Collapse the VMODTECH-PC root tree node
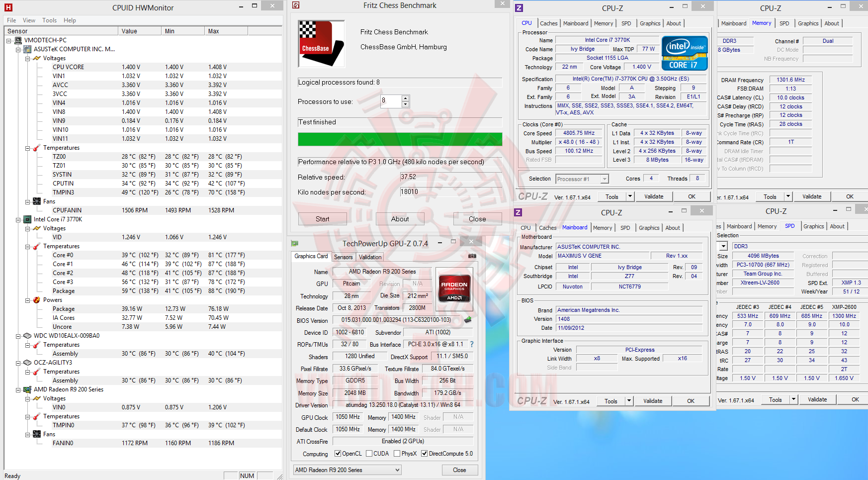 (9, 40)
